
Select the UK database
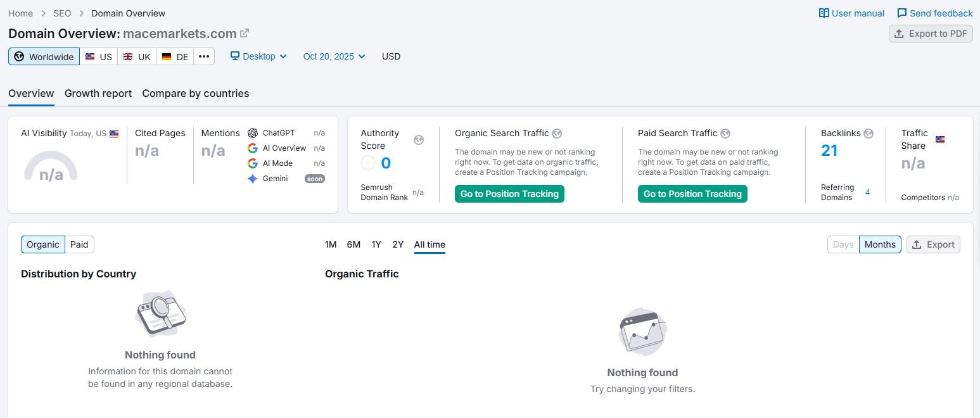tap(137, 56)
